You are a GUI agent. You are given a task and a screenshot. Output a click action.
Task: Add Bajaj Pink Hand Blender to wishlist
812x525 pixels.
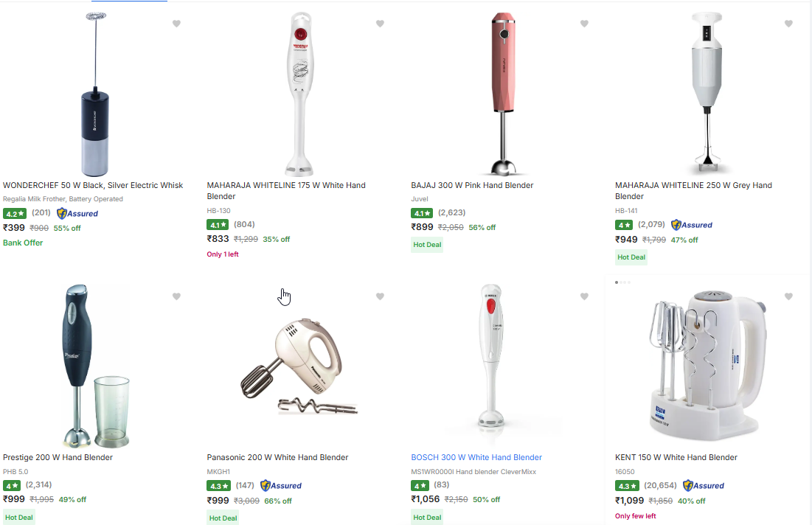point(584,24)
